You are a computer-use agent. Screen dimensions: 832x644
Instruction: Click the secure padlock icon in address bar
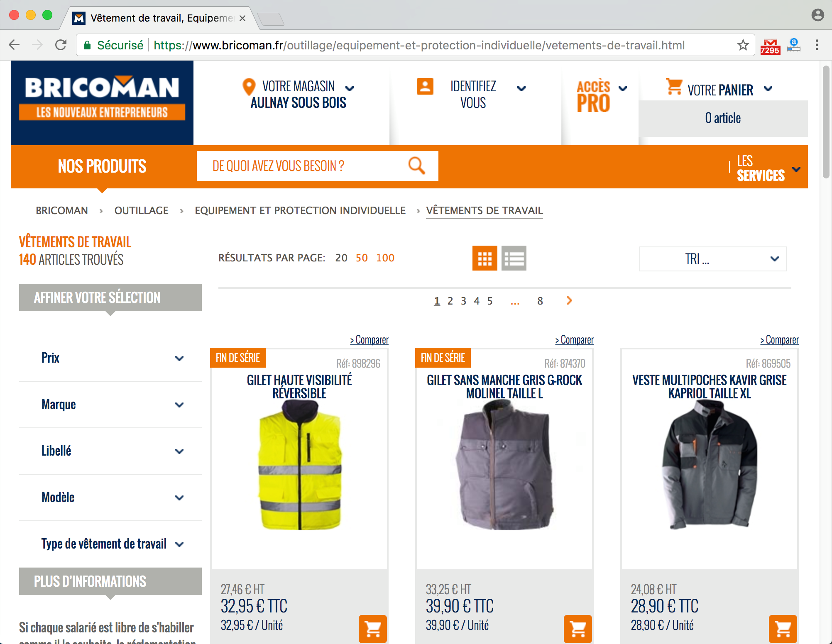pos(87,45)
